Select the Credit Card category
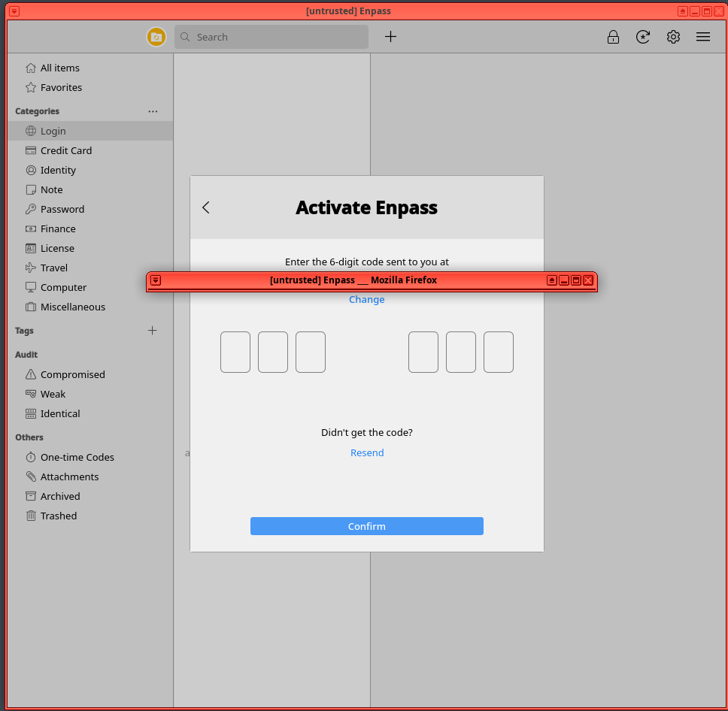This screenshot has height=711, width=728. (65, 150)
